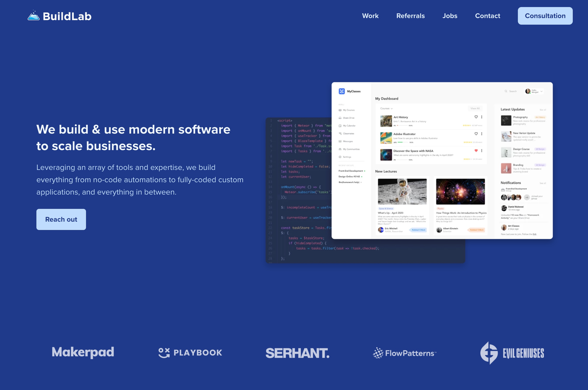Unfavorite Discover the Space with NASA

click(x=475, y=150)
